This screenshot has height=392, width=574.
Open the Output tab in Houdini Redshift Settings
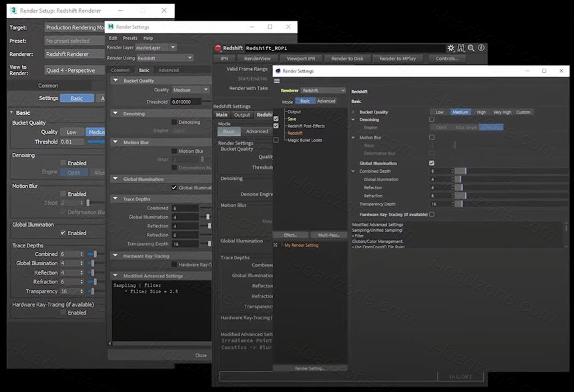coord(242,115)
